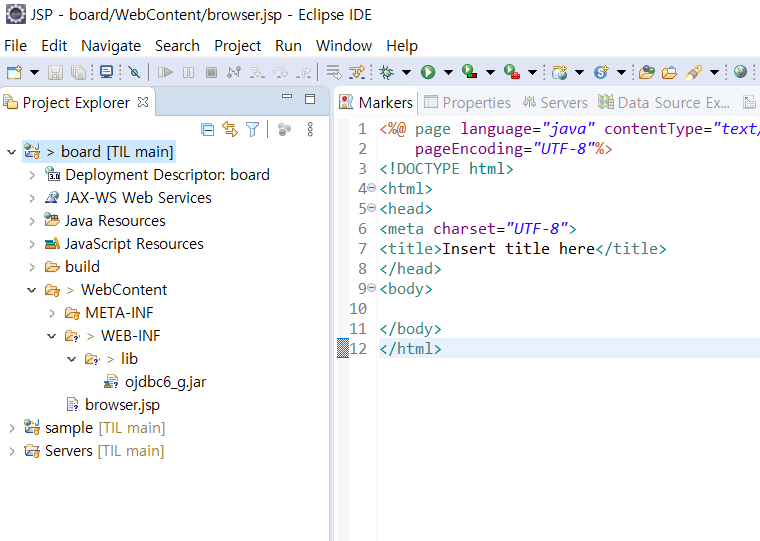Click the Step Return icon
Image resolution: width=760 pixels, height=541 pixels.
tap(303, 73)
